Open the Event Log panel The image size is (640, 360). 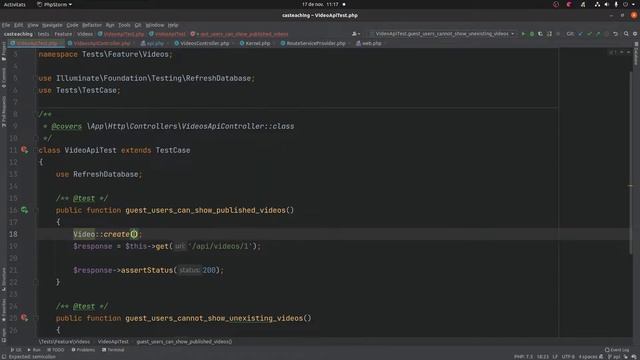[617, 350]
